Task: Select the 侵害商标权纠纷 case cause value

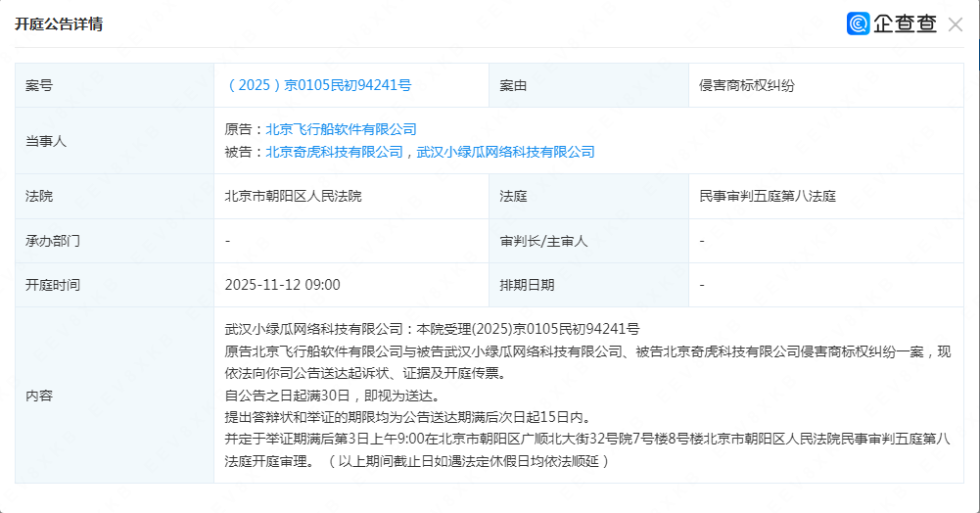Action: coord(747,85)
